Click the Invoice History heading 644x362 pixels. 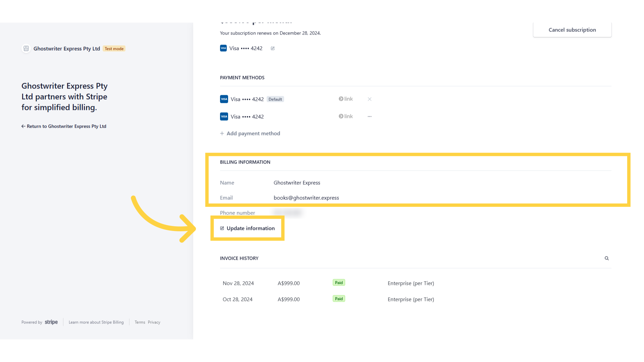coord(239,258)
